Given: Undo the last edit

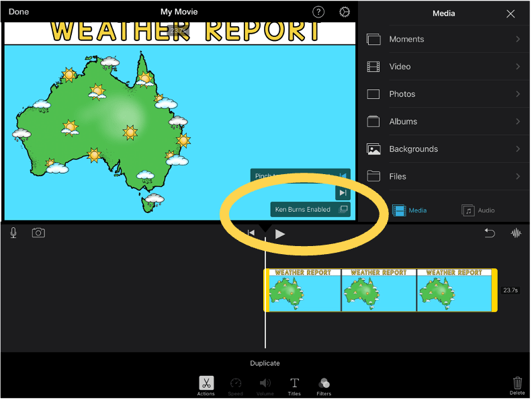Looking at the screenshot, I should 490,233.
